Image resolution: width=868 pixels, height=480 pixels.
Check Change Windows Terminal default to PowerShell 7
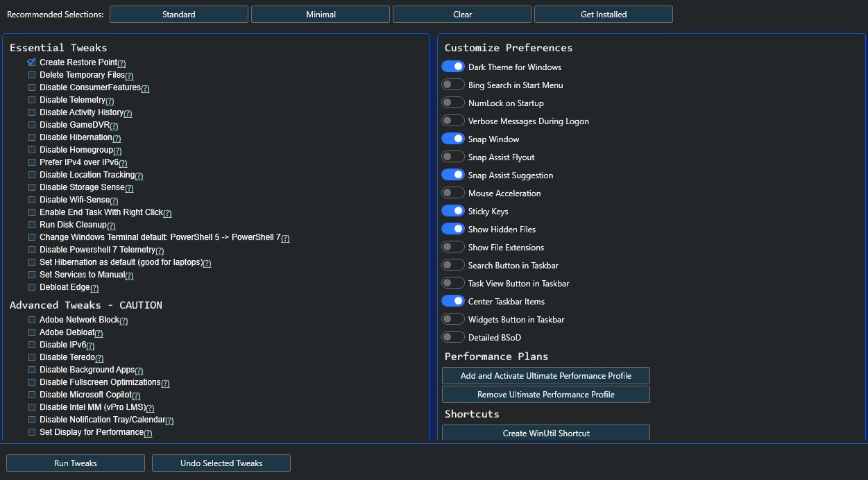32,237
